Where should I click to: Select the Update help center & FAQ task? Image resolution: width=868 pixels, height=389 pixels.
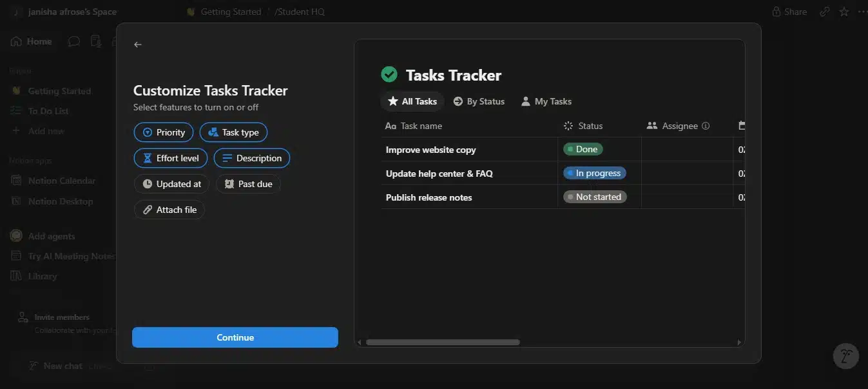point(439,174)
